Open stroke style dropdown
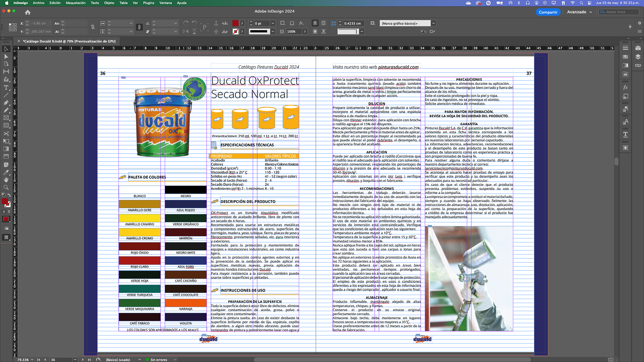Viewport: 644px width, 362px height. (x=273, y=32)
